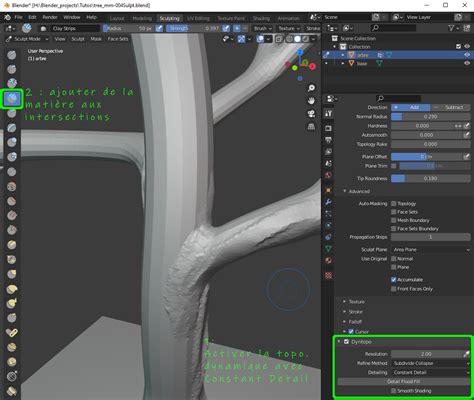Enable Mesh Boundary auto-masking checkbox
Image resolution: width=474 pixels, height=400 pixels.
(x=394, y=220)
